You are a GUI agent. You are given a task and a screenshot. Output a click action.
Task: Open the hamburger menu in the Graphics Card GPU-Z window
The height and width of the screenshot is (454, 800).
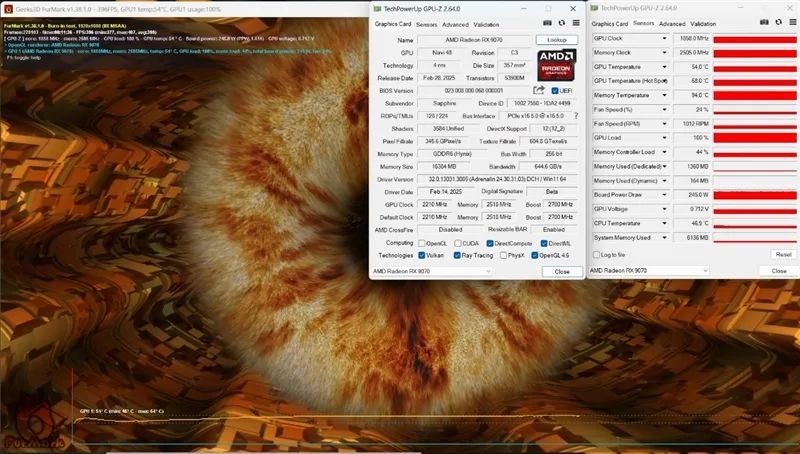pos(576,23)
